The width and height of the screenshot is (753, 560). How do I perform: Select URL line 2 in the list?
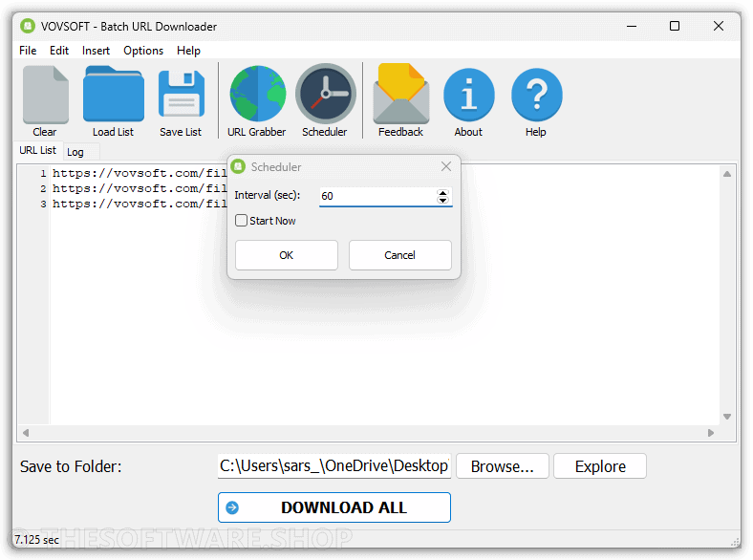(140, 188)
